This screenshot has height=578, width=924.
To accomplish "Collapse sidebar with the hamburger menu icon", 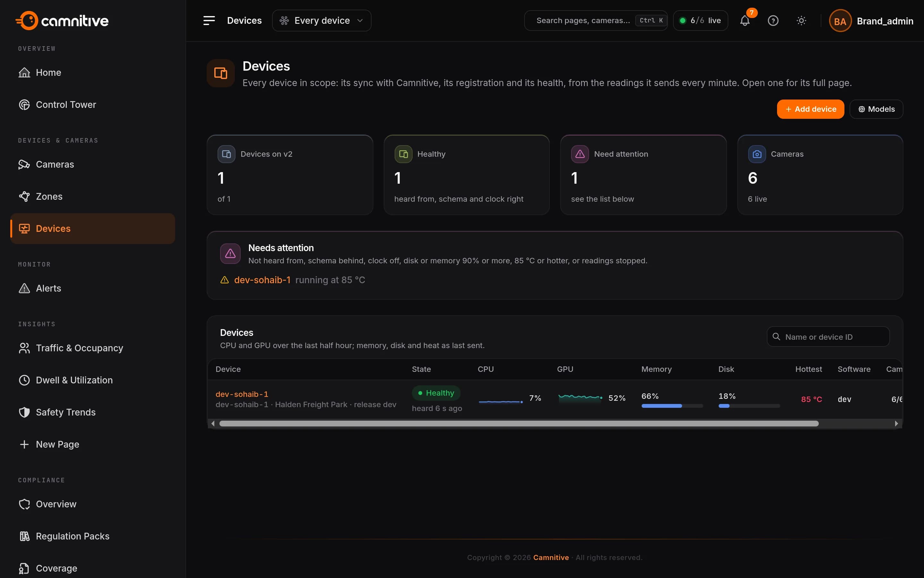I will pos(209,21).
